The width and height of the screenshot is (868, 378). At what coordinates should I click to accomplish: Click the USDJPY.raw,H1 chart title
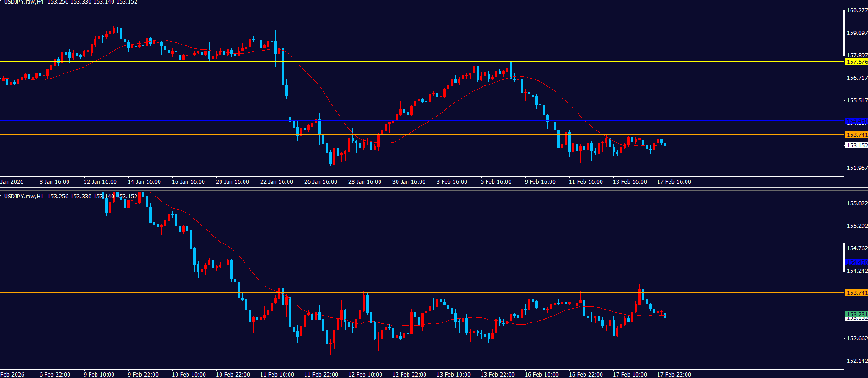click(x=24, y=197)
